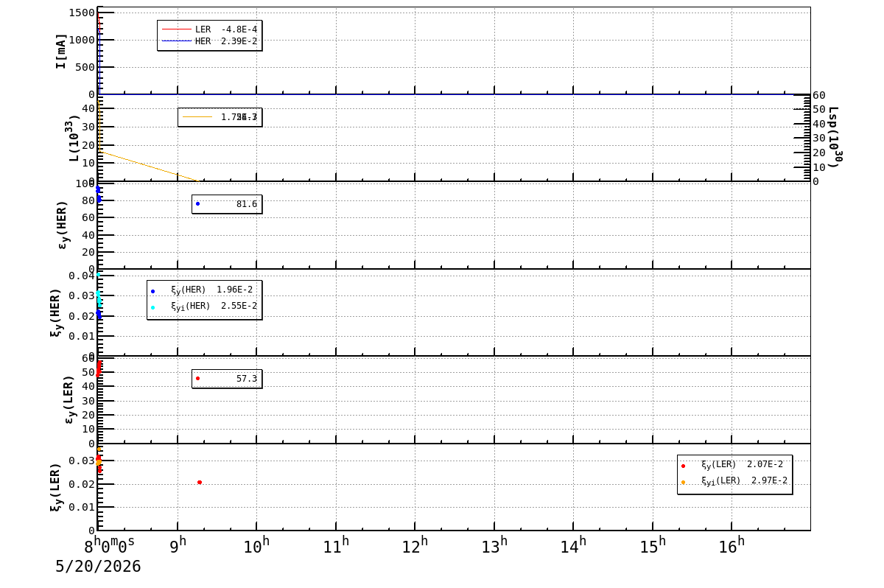
Task: Click blue marker in the 81.6 legend
Action: [x=197, y=204]
